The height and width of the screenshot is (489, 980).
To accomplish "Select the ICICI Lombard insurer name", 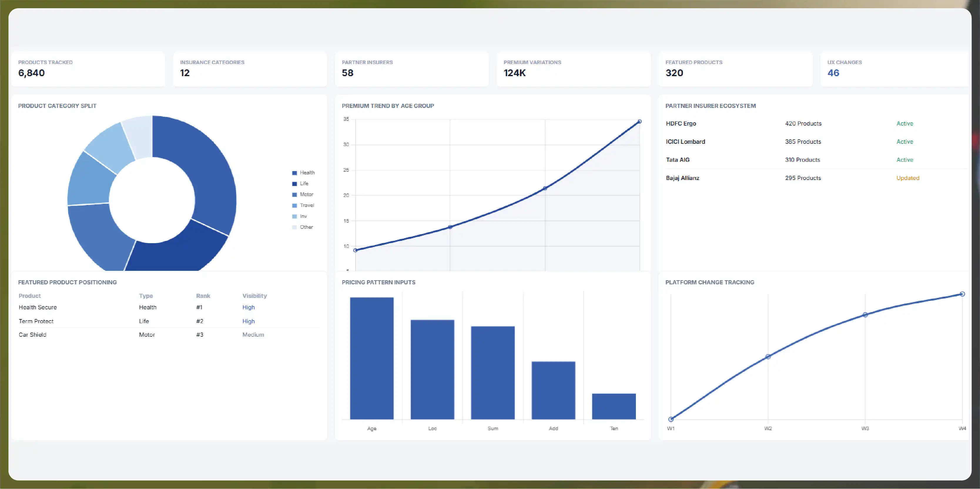I will (686, 142).
